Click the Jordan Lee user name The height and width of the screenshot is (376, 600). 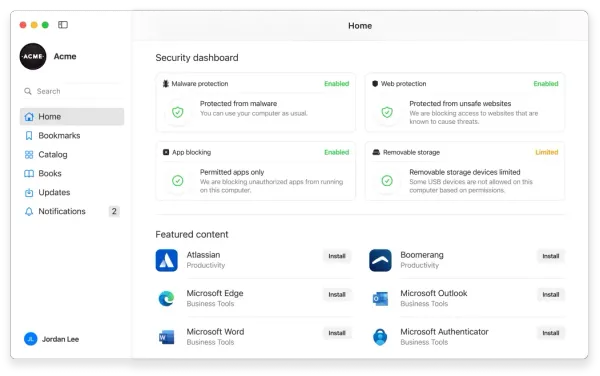[x=60, y=339]
